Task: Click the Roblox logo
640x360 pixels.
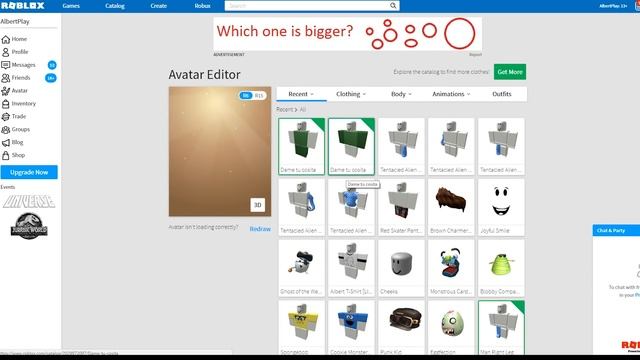Action: [x=22, y=6]
